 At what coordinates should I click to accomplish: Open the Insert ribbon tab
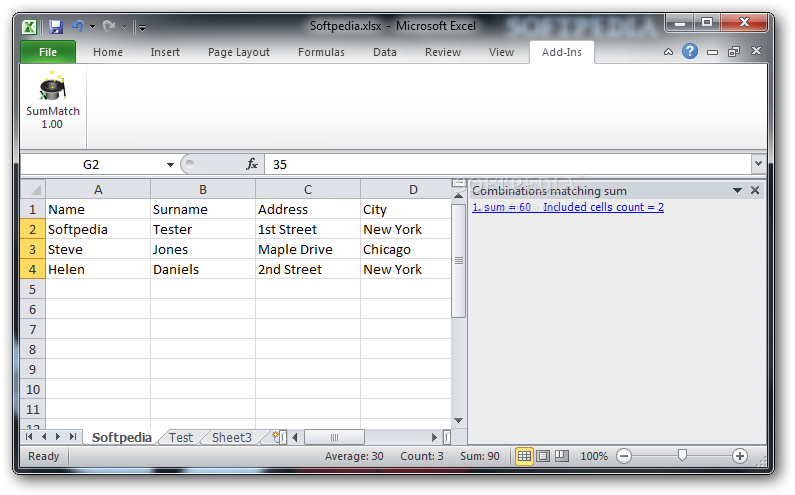pos(165,52)
